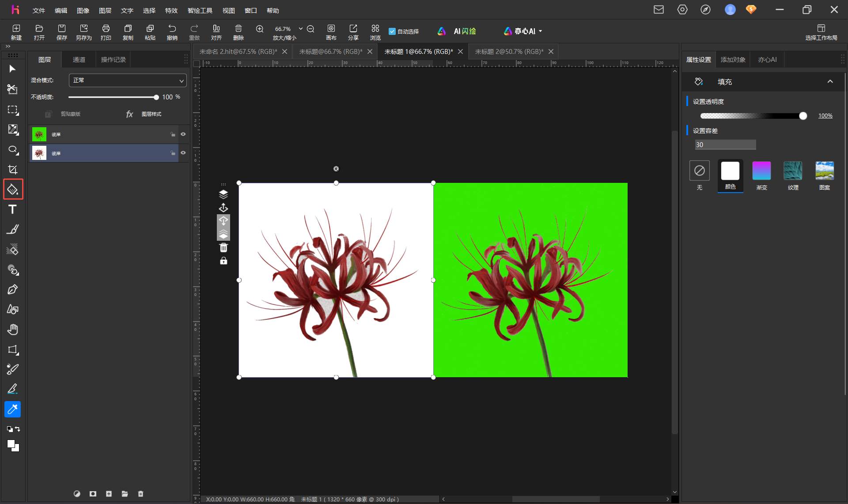This screenshot has height=504, width=848.
Task: Open the mail inbox icon
Action: click(659, 10)
